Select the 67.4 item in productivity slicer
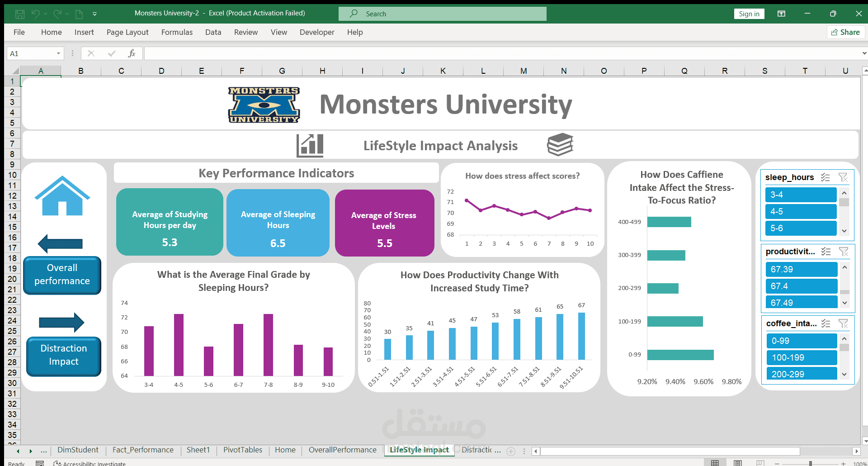Screen dimensions: 868x466 pyautogui.click(x=802, y=286)
